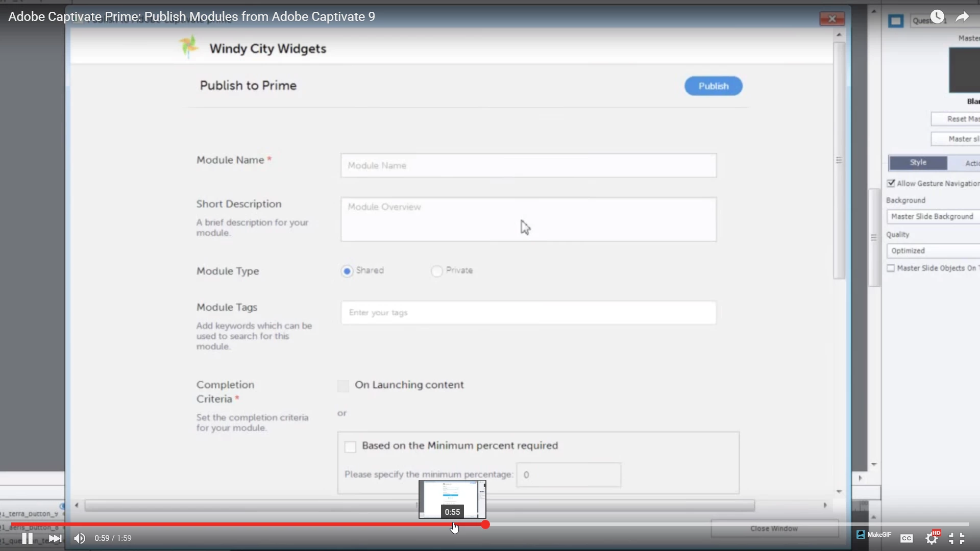The image size is (980, 551).
Task: Click the Share arrow icon
Action: tap(962, 17)
